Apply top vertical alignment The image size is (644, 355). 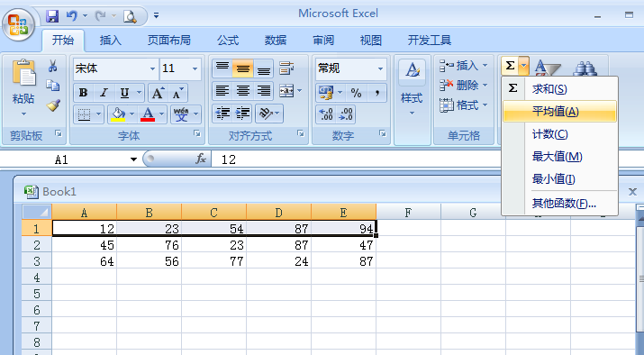click(222, 68)
